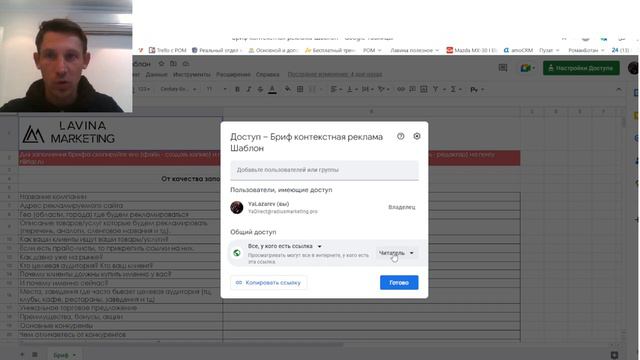Select the Бриф sheet tab
This screenshot has width=640, height=360.
pos(64,355)
